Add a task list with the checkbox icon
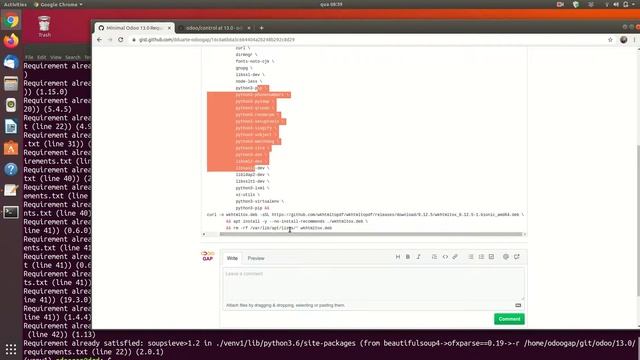This screenshot has width=640, height=360. click(x=491, y=257)
